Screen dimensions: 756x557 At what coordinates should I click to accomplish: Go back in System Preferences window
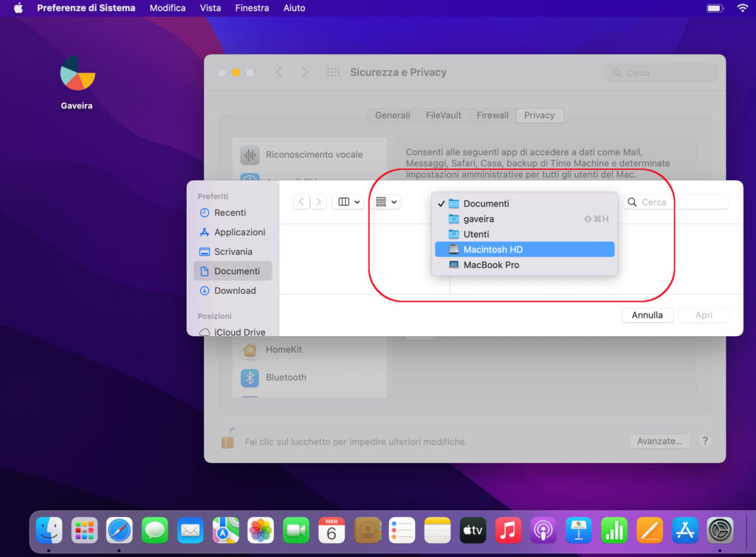point(279,72)
